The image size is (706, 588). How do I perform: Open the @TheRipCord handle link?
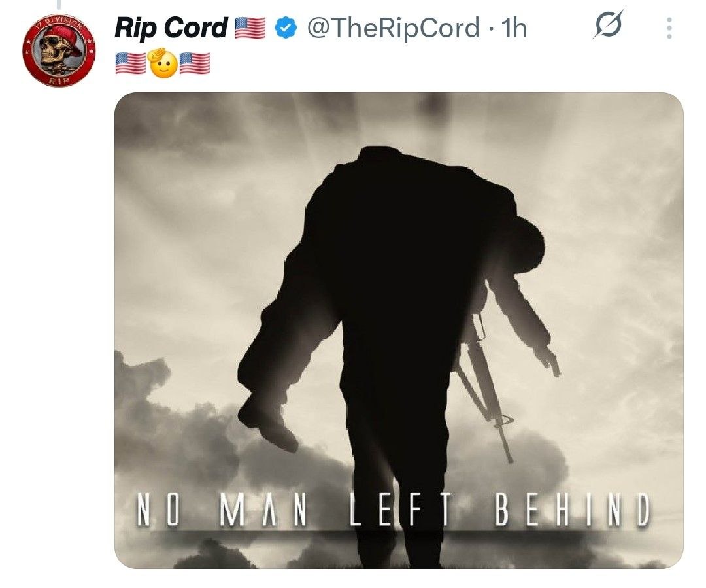(393, 28)
